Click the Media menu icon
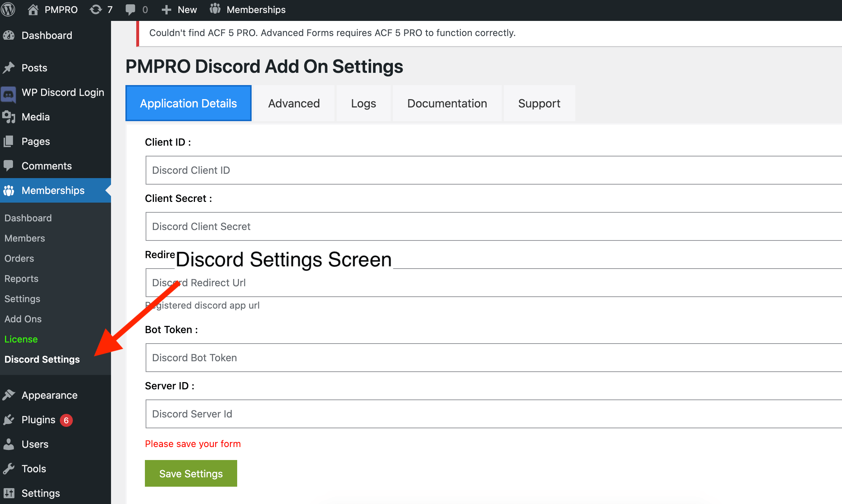Screen dimensions: 842x504 tap(10, 117)
